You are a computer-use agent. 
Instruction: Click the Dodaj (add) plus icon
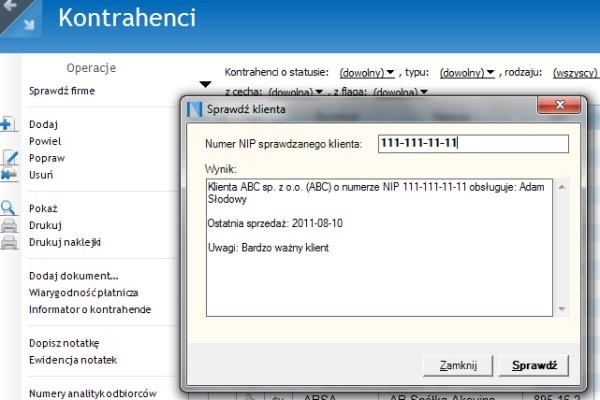(6, 124)
